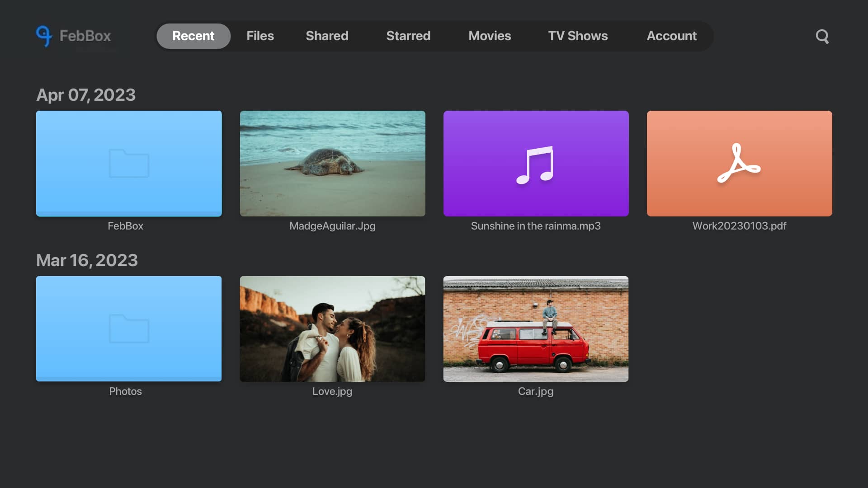Switch to the Shared tab
The height and width of the screenshot is (488, 868).
click(x=327, y=36)
